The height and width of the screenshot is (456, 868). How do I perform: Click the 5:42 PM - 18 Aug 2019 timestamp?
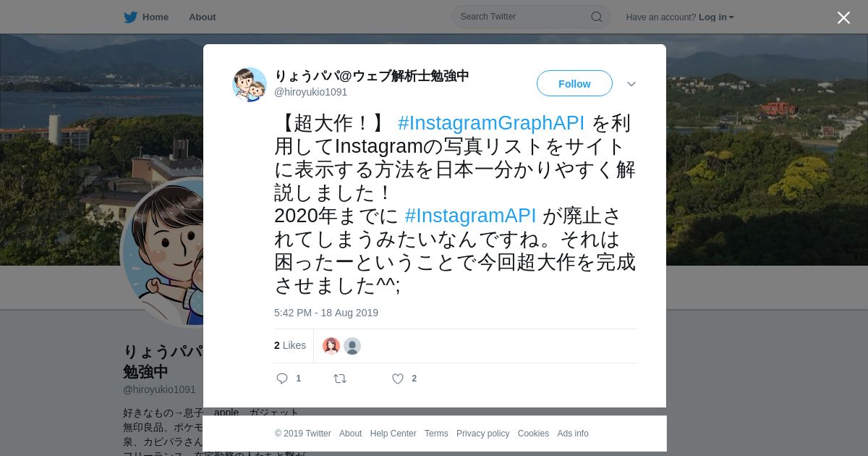(326, 313)
